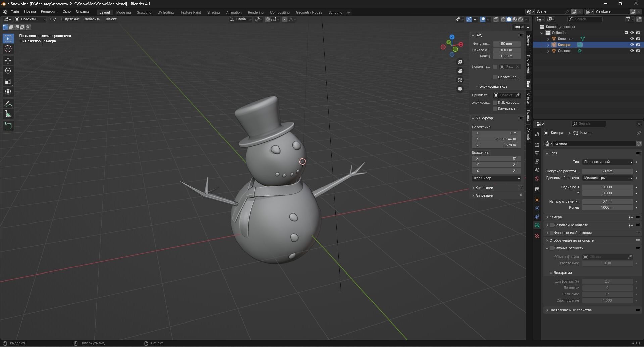
Task: Expand Snowman in the outliner tree
Action: [x=548, y=39]
